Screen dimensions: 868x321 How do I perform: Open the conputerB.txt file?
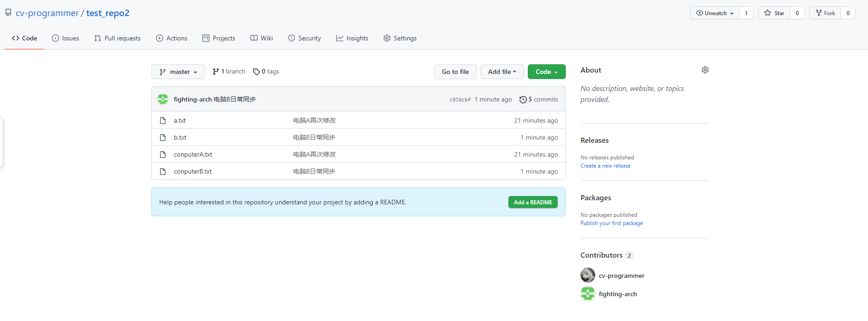193,172
